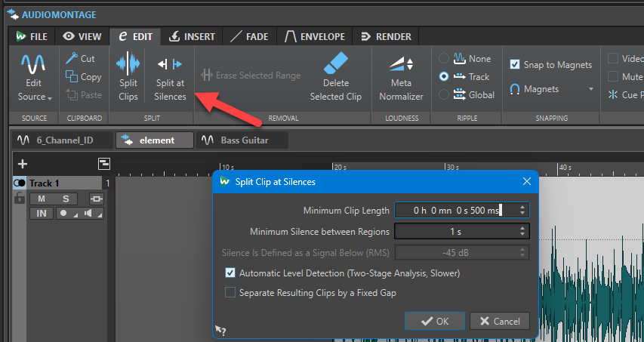Switch to the RENDER ribbon tab
The height and width of the screenshot is (342, 644).
point(386,36)
